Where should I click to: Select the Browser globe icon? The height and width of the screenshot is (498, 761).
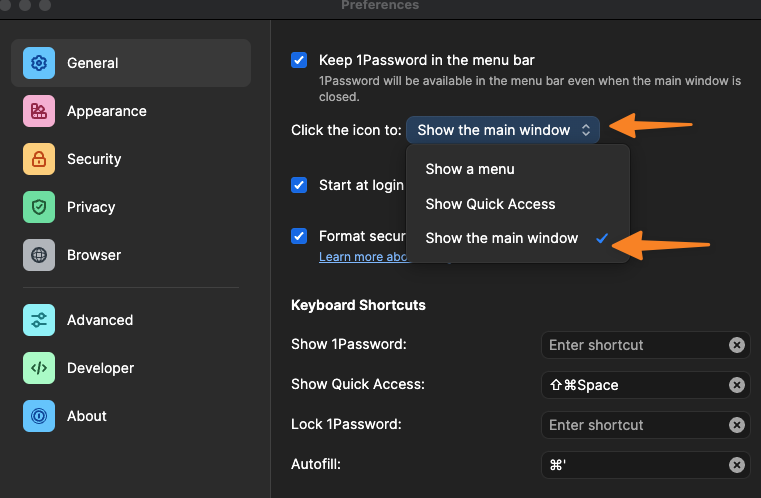(x=39, y=255)
